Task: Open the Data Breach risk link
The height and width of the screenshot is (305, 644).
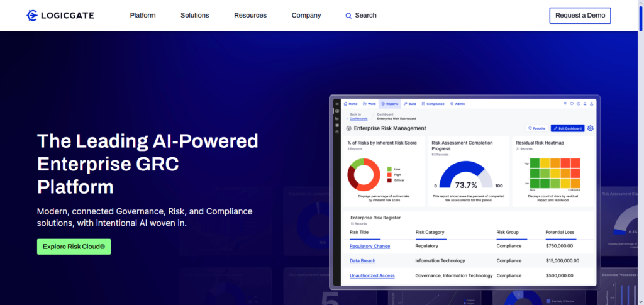Action: 364,260
